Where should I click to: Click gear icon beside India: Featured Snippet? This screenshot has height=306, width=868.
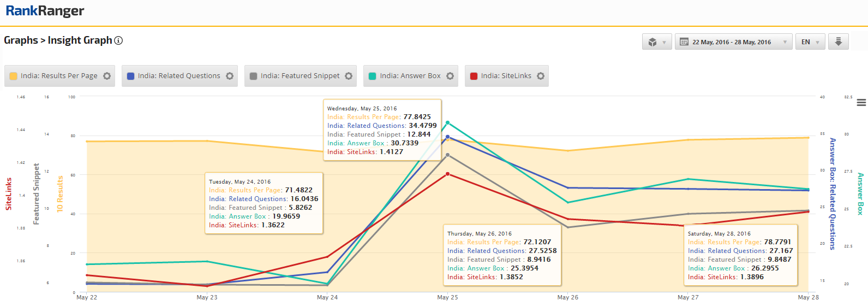(x=349, y=76)
